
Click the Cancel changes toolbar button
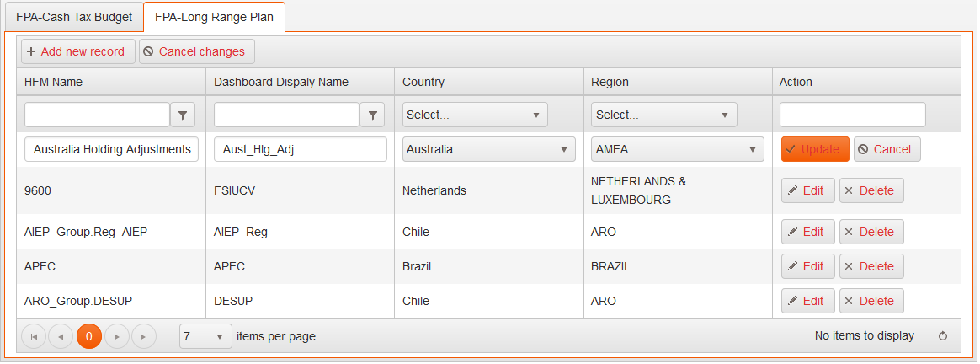coord(196,51)
